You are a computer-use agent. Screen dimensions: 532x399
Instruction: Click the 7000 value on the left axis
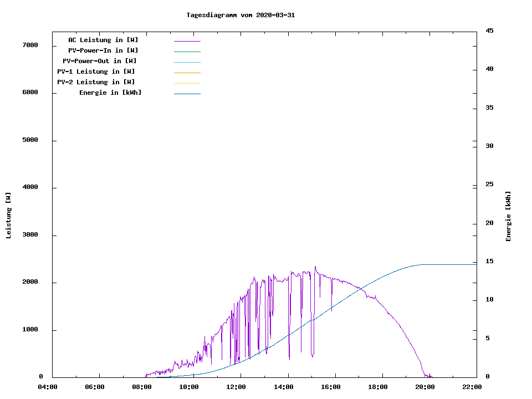click(x=30, y=45)
